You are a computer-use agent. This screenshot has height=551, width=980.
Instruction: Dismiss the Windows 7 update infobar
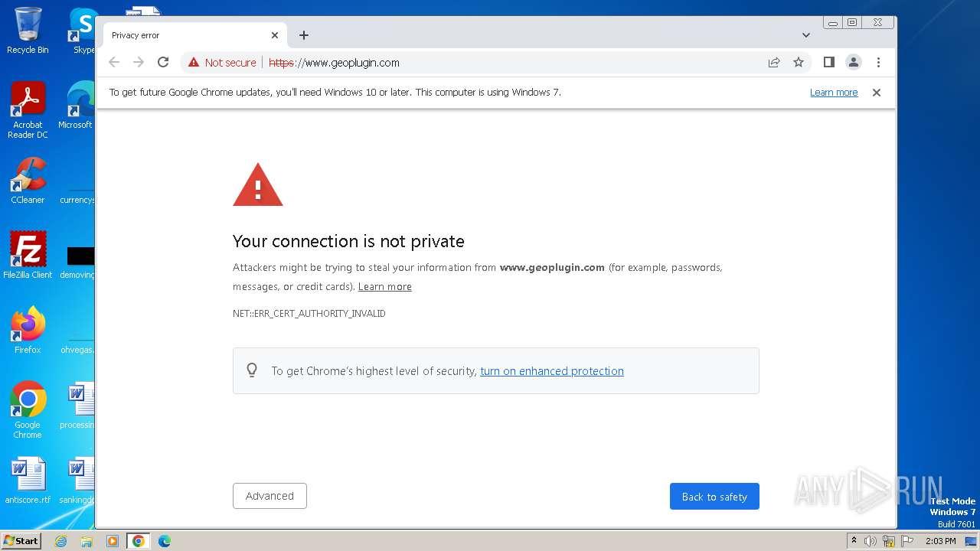(877, 93)
